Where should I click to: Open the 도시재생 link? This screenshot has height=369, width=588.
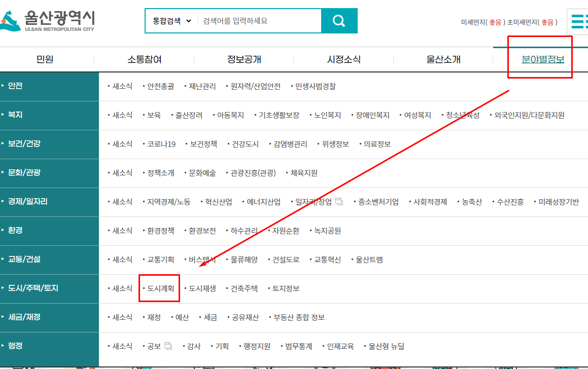[x=202, y=288]
